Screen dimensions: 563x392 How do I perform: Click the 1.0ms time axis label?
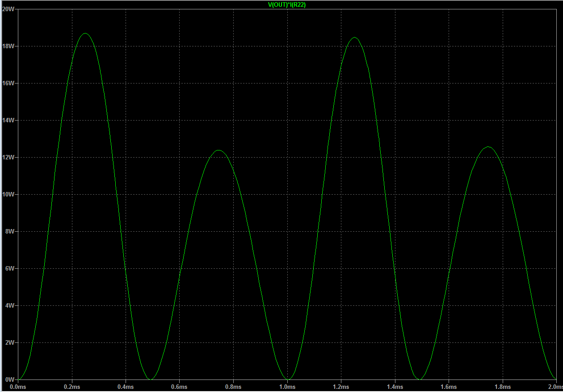(x=287, y=386)
